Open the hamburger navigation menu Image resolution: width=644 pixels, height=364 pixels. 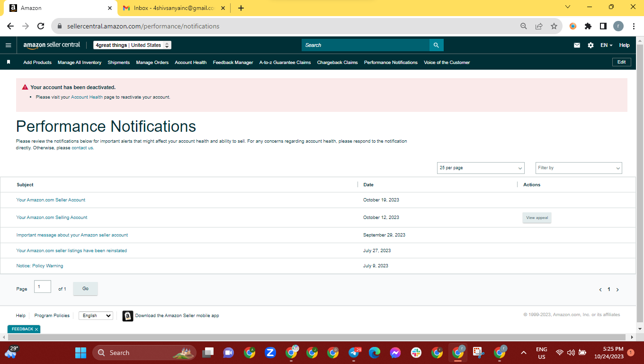(8, 45)
